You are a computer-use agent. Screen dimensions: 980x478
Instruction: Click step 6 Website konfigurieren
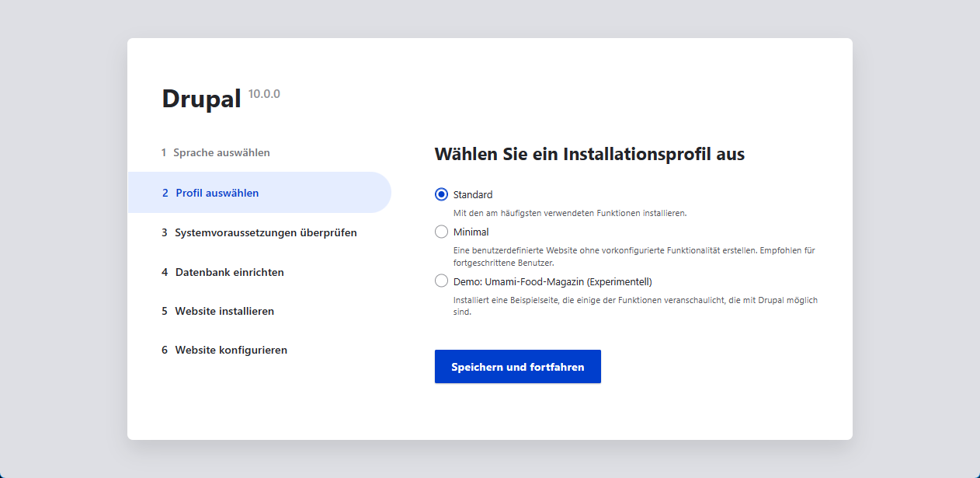coord(231,350)
